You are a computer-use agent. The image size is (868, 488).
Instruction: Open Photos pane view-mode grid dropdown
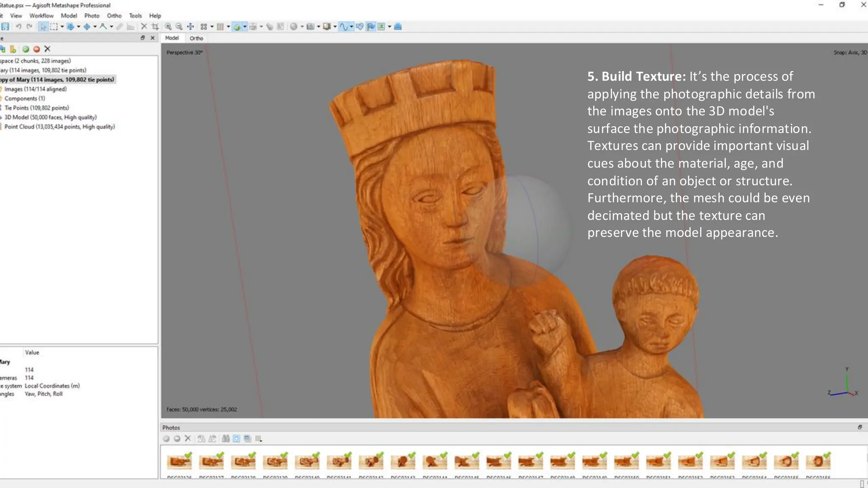coord(259,439)
